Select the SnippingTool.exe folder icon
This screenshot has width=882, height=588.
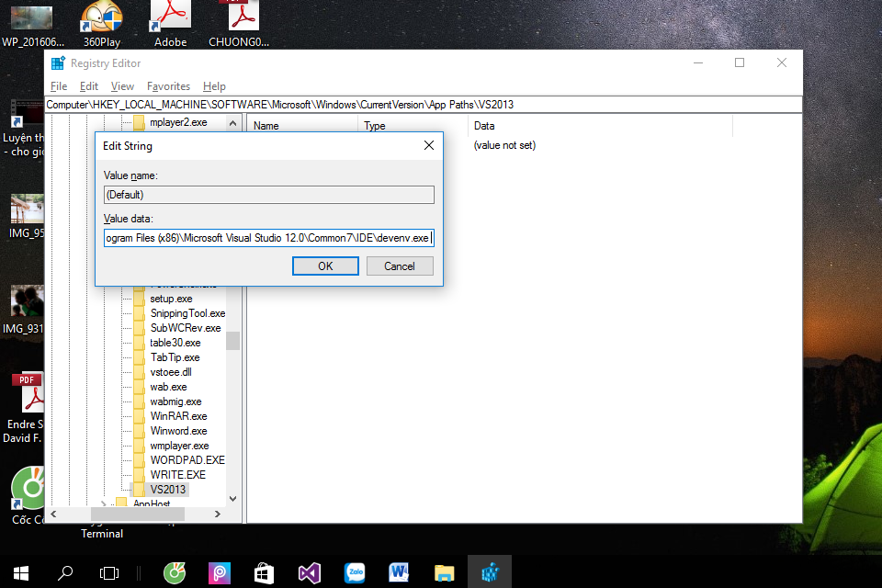tap(139, 313)
